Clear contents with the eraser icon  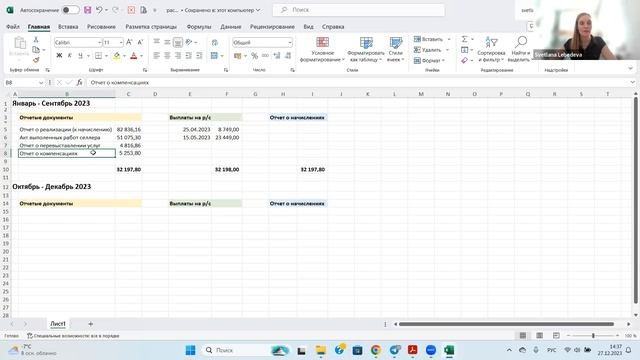(x=464, y=60)
